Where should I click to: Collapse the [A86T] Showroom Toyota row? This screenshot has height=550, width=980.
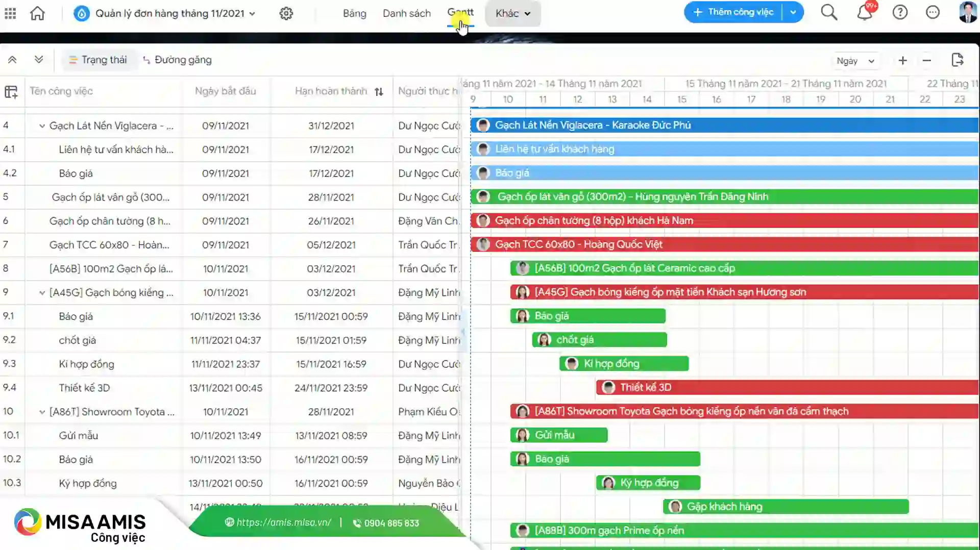42,412
